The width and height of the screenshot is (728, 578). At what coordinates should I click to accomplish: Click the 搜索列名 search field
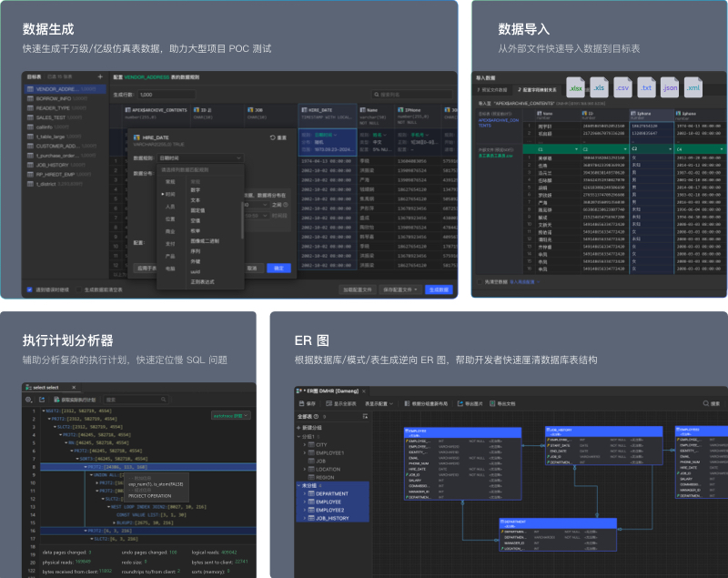(x=412, y=95)
